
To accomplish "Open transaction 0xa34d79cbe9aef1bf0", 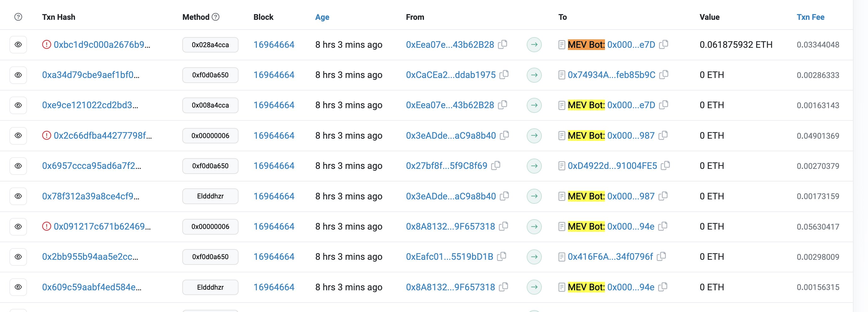I will (90, 75).
